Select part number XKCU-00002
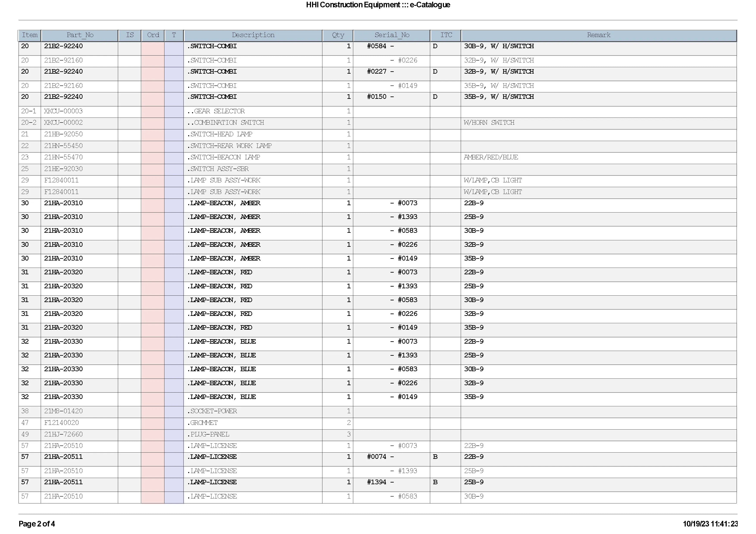756x534 pixels. (x=63, y=123)
